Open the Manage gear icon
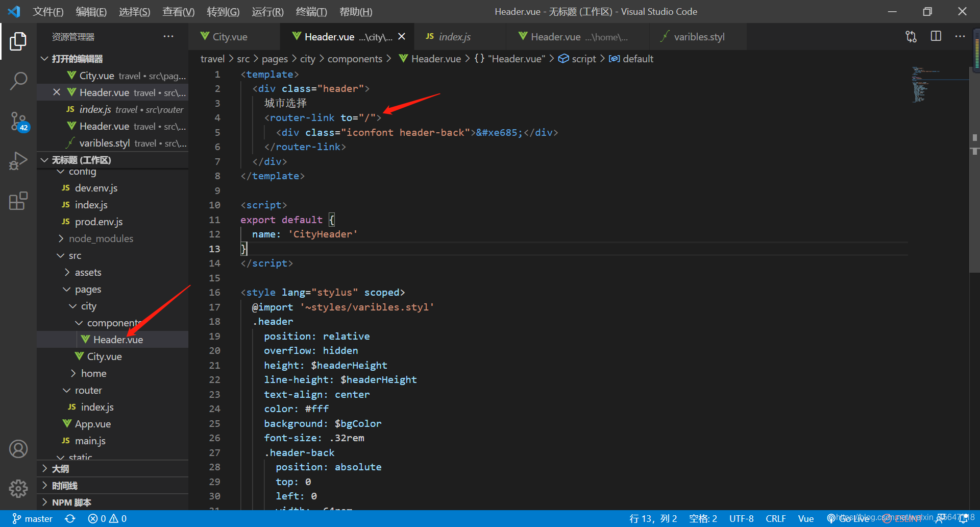 tap(18, 489)
